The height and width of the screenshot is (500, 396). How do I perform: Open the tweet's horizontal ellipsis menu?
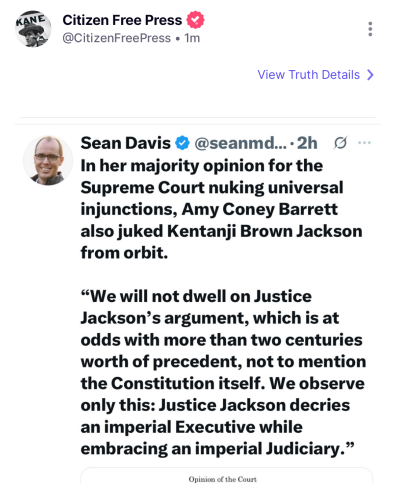tap(364, 143)
